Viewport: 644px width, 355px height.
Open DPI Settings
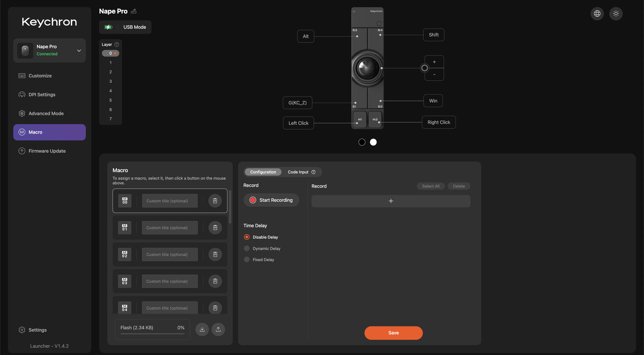tap(49, 94)
